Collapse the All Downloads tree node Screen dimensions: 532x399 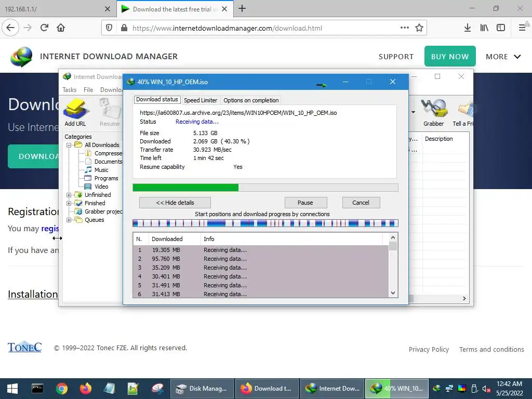[69, 145]
